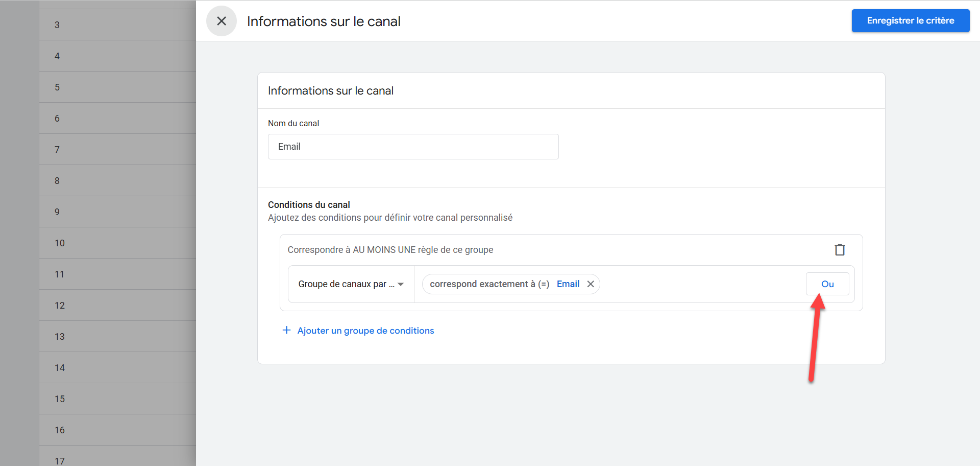Focus the Nom du canal text field
Viewport: 980px width, 466px height.
(413, 147)
